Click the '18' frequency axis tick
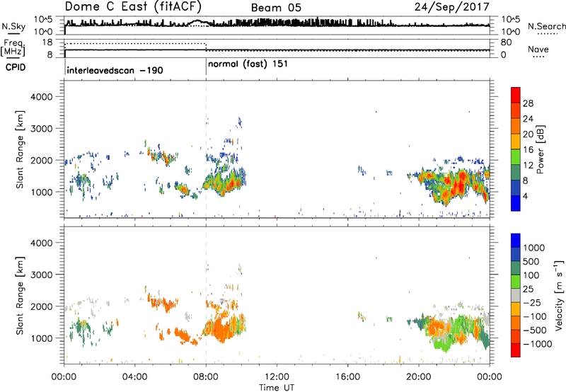 (x=47, y=42)
